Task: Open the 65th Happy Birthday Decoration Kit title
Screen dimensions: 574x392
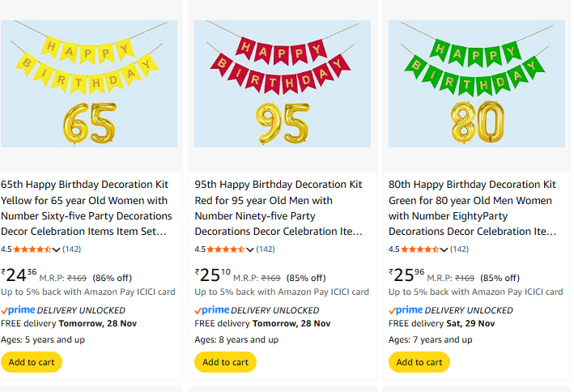Action: pos(86,208)
